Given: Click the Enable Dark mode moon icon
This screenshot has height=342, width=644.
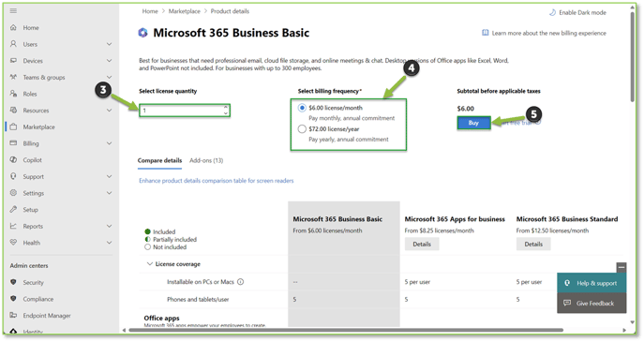Looking at the screenshot, I should tap(552, 12).
